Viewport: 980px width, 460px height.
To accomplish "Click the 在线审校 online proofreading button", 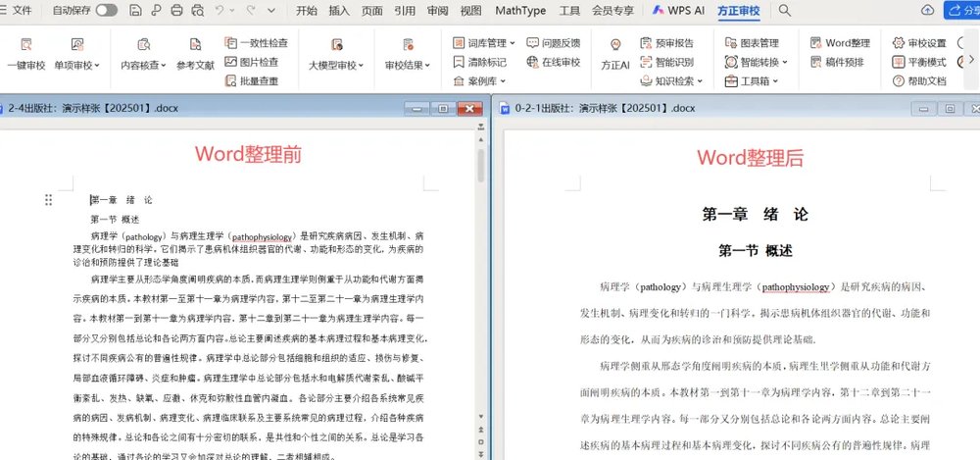I will (x=554, y=62).
